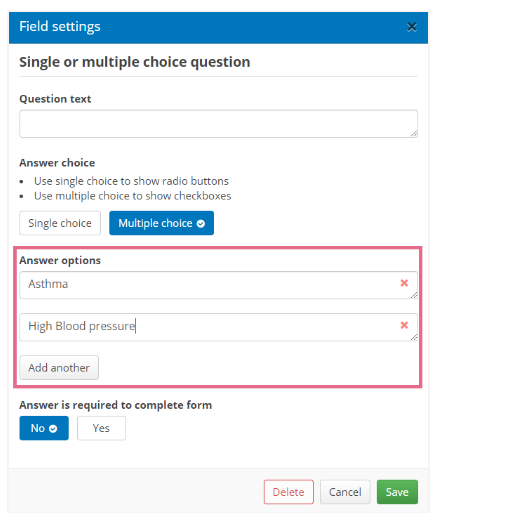Delete this field

point(289,492)
